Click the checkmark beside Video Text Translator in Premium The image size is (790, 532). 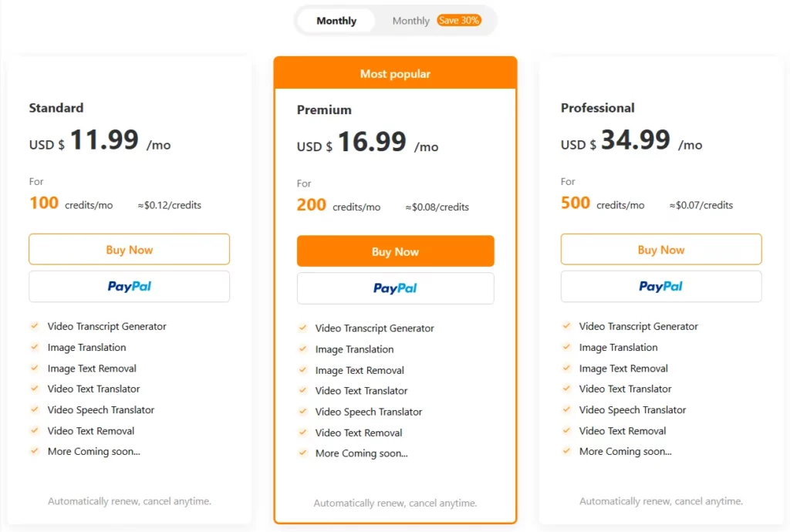coord(302,391)
